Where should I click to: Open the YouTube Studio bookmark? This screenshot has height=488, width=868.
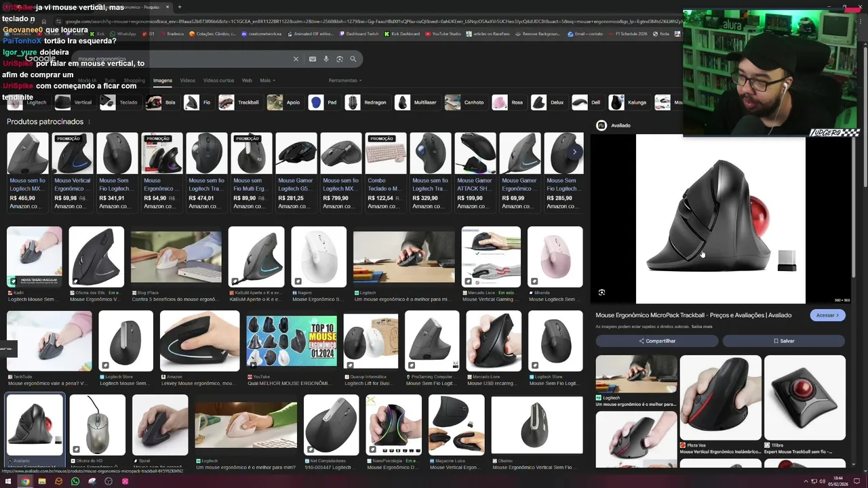tap(443, 34)
